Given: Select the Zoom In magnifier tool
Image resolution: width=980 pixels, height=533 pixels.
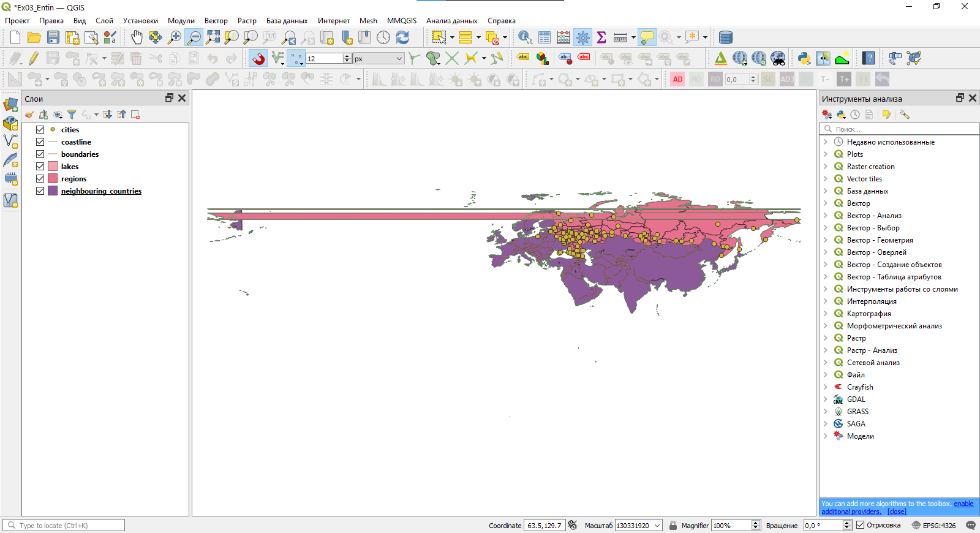Looking at the screenshot, I should point(175,37).
